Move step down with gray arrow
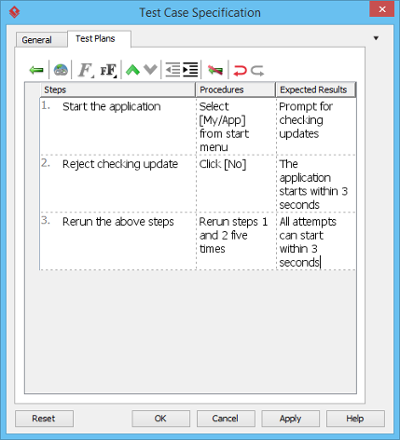The height and width of the screenshot is (440, 400). tap(150, 70)
